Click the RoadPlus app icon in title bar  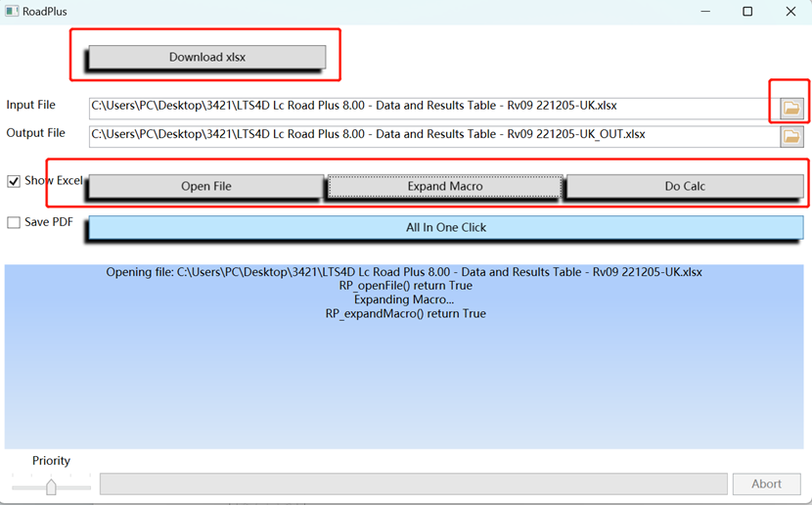click(x=12, y=11)
